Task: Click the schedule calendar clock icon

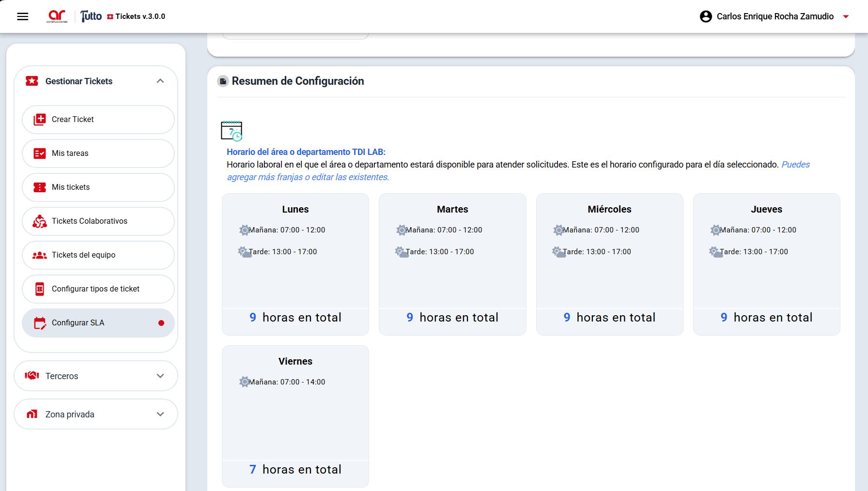Action: (x=232, y=131)
